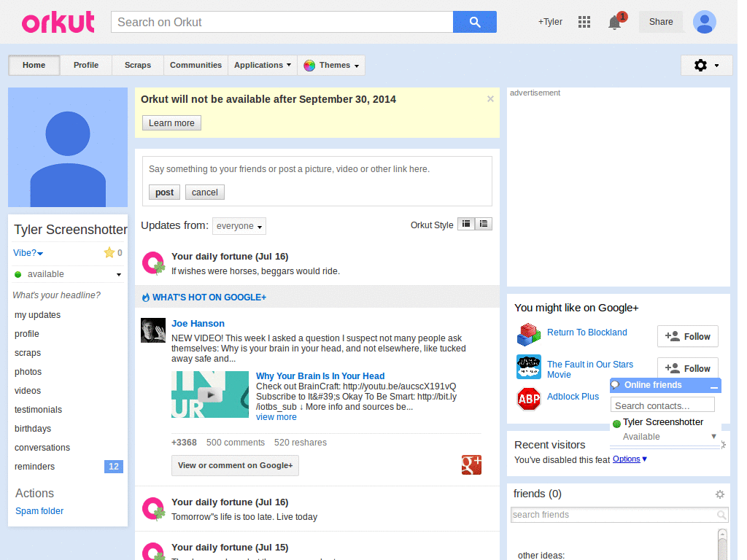
Task: Open the Profile tab
Action: point(86,65)
